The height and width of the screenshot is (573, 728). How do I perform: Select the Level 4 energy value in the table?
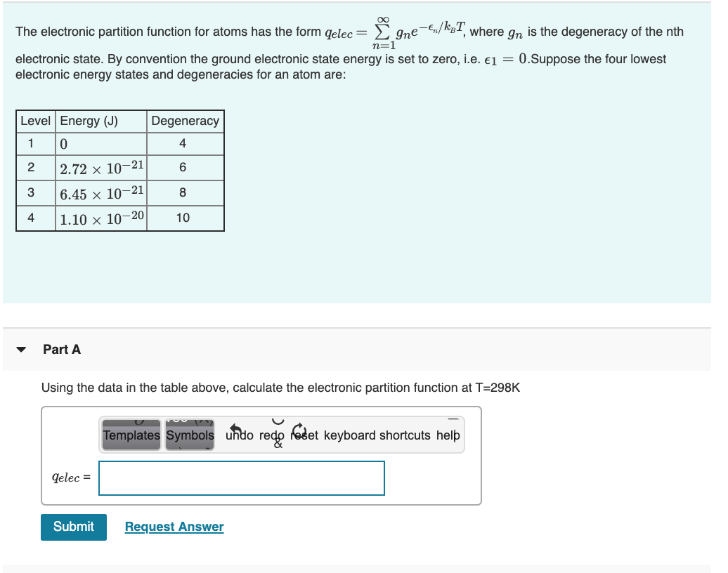click(x=100, y=217)
